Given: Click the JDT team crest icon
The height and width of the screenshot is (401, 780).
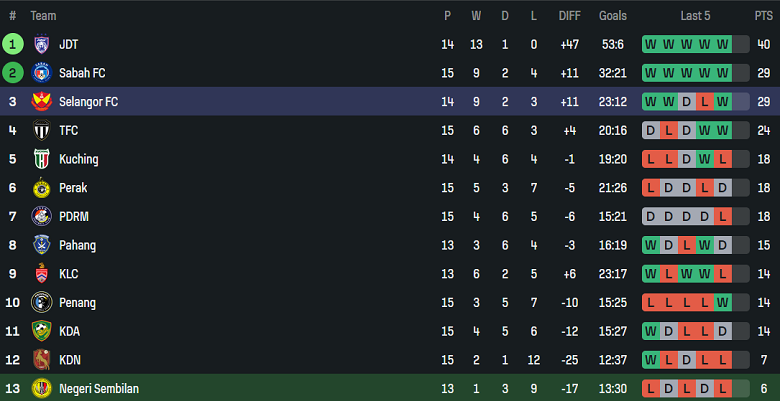Looking at the screenshot, I should 41,44.
